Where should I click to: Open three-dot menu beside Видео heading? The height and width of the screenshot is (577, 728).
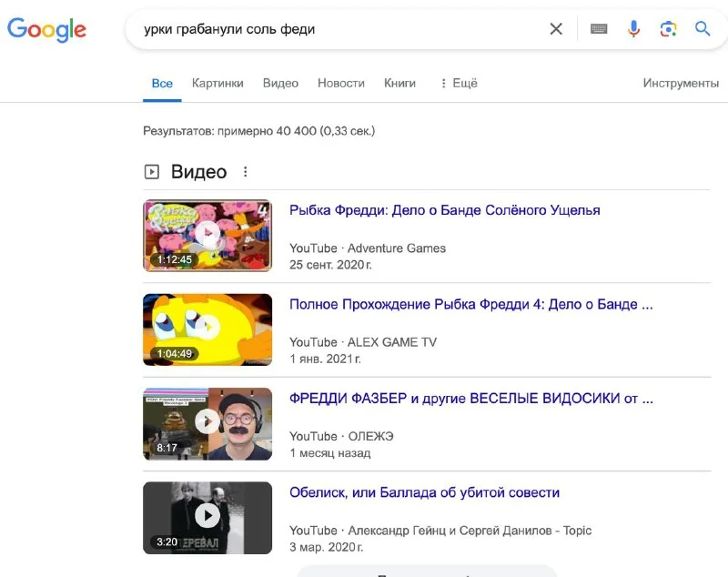(245, 172)
